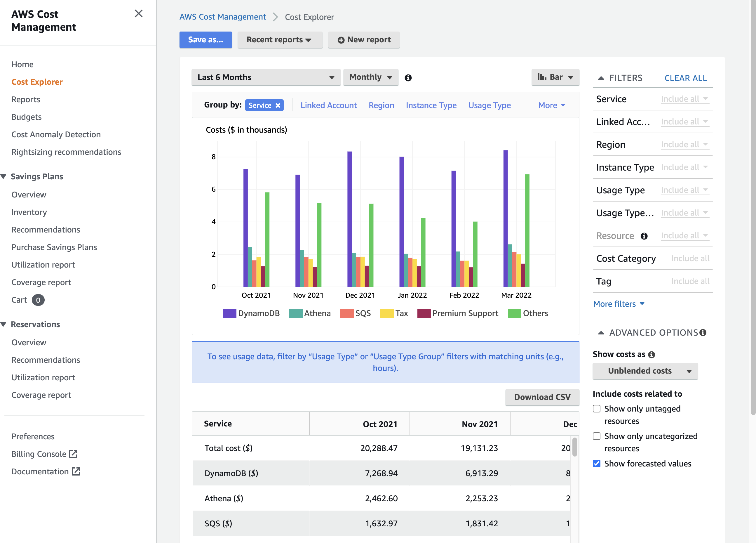
Task: Click the CLEAR ALL filters link
Action: tap(685, 78)
